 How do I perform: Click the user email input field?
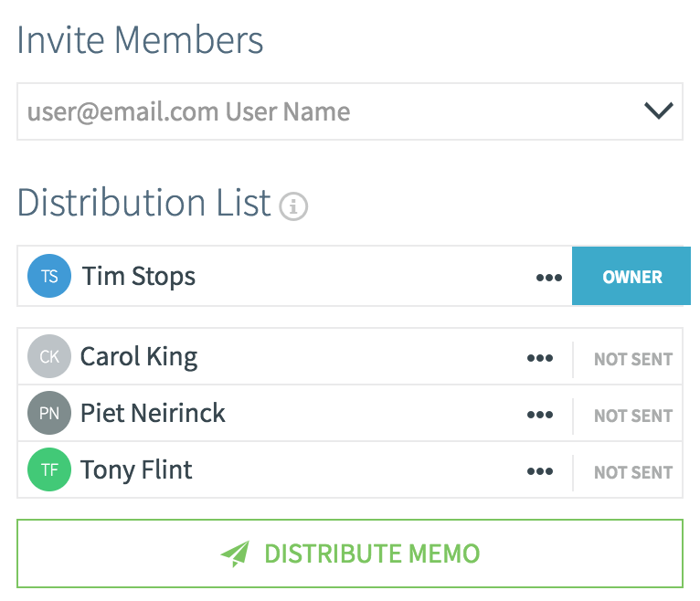(x=350, y=111)
